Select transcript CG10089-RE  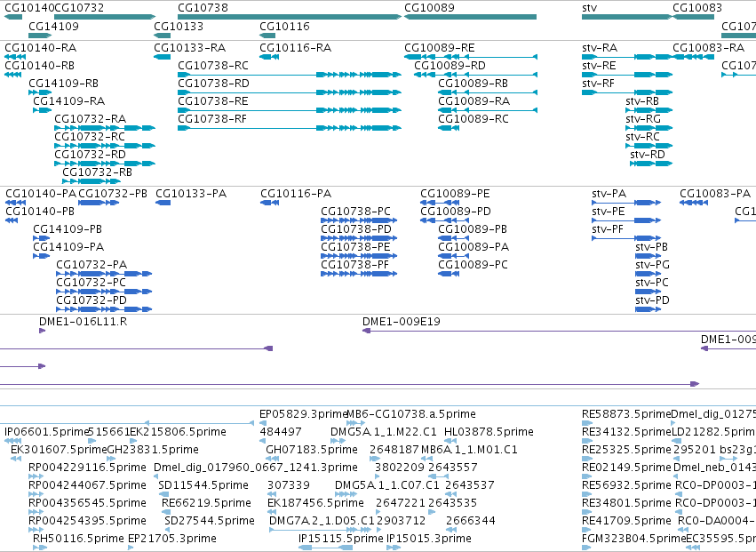click(439, 48)
